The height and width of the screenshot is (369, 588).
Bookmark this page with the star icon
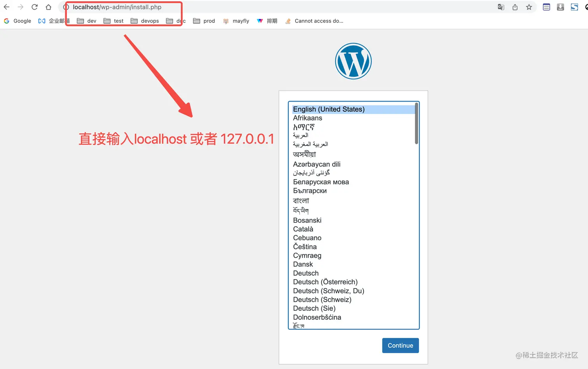[x=529, y=7]
